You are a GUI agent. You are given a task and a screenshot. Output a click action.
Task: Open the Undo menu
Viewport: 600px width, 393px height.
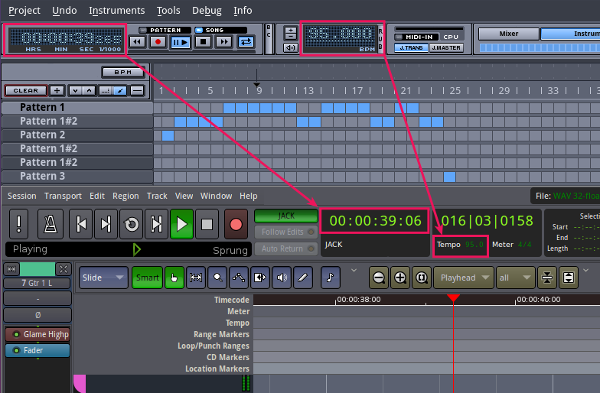64,10
